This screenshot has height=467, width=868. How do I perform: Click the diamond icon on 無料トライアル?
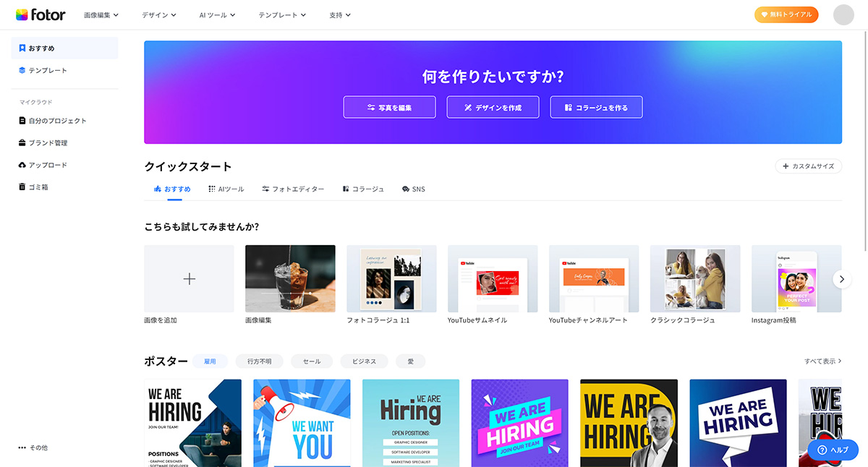point(765,14)
